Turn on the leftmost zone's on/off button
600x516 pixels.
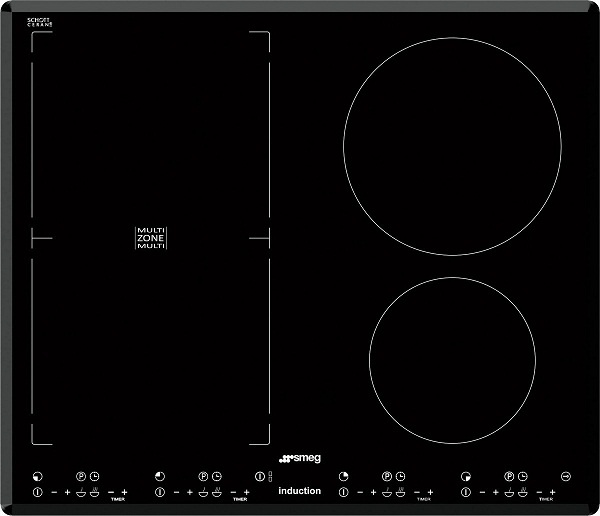click(37, 492)
